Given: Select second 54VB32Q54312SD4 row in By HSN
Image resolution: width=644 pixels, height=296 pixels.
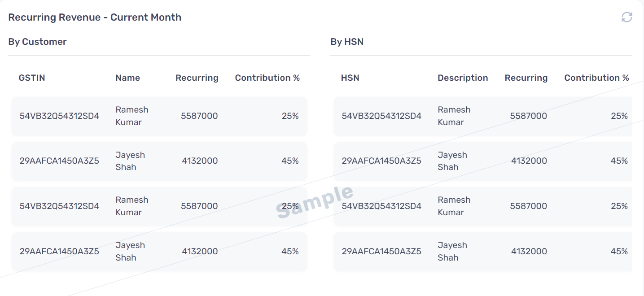Looking at the screenshot, I should tap(483, 206).
